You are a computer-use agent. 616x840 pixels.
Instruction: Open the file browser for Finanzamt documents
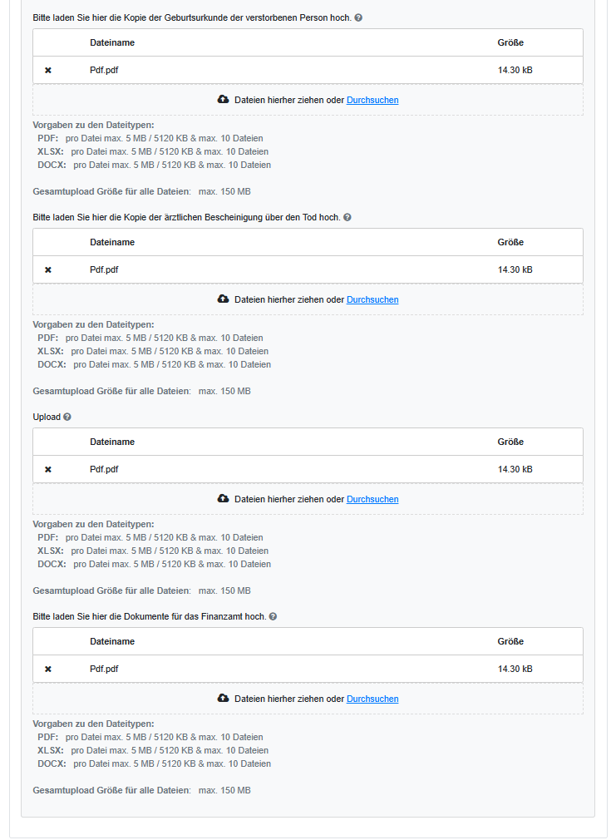[x=372, y=699]
